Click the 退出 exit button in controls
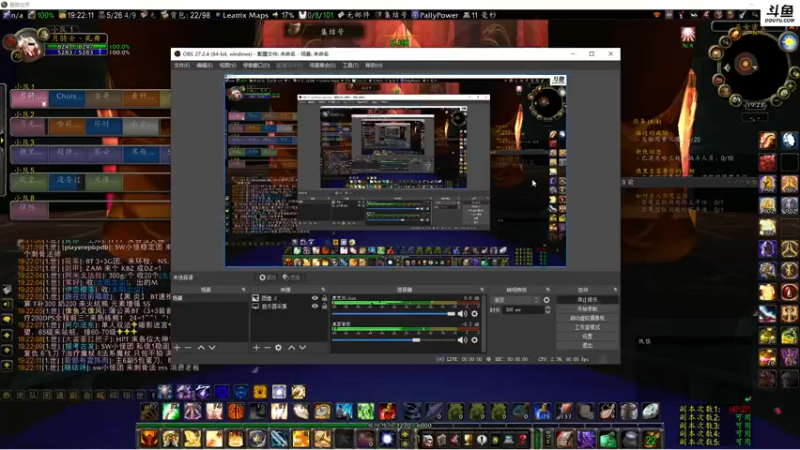800x450 pixels. click(587, 345)
